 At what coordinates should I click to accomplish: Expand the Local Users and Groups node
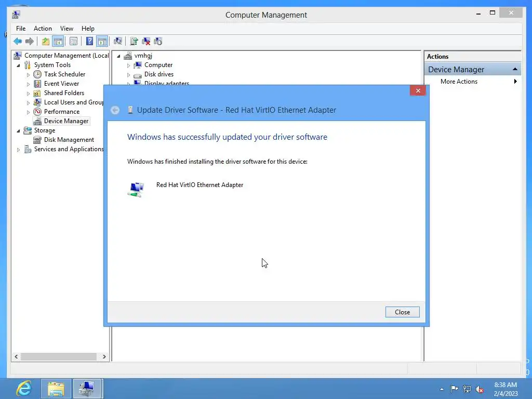(x=28, y=102)
